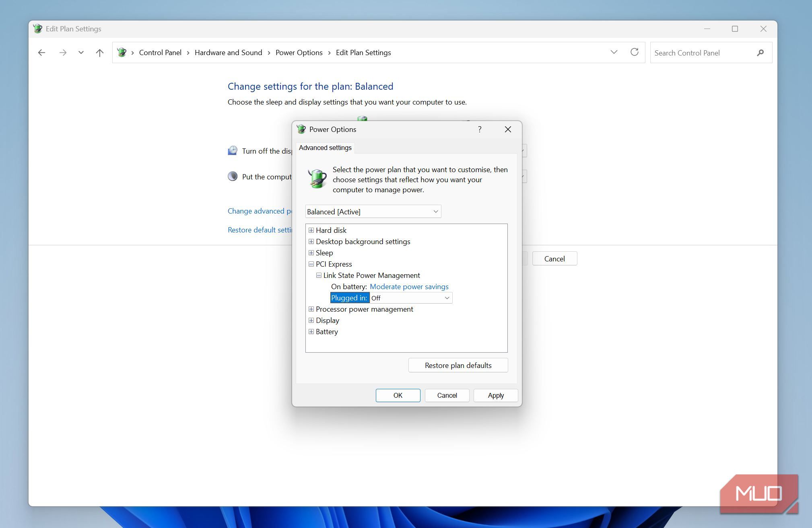The height and width of the screenshot is (528, 812).
Task: Open the Plugged in Off dropdown
Action: pyautogui.click(x=411, y=298)
